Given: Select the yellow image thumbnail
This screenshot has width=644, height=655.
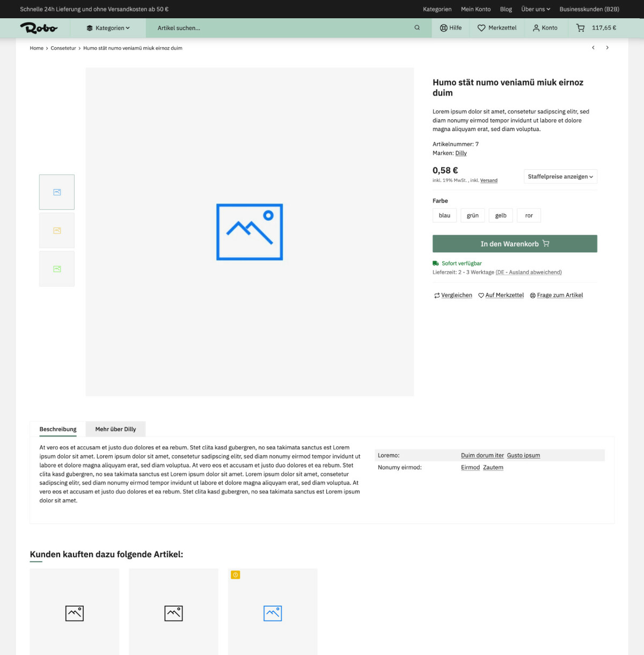Looking at the screenshot, I should point(57,230).
